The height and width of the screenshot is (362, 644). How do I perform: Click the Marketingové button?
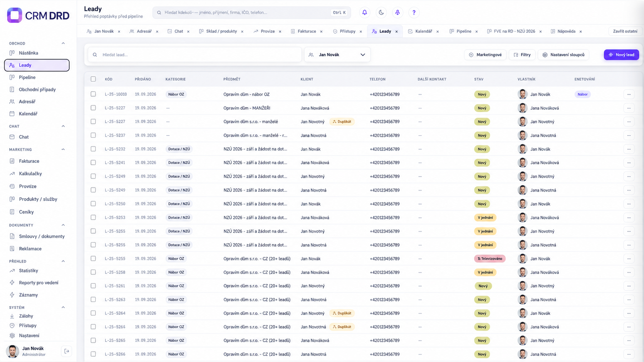coord(485,55)
